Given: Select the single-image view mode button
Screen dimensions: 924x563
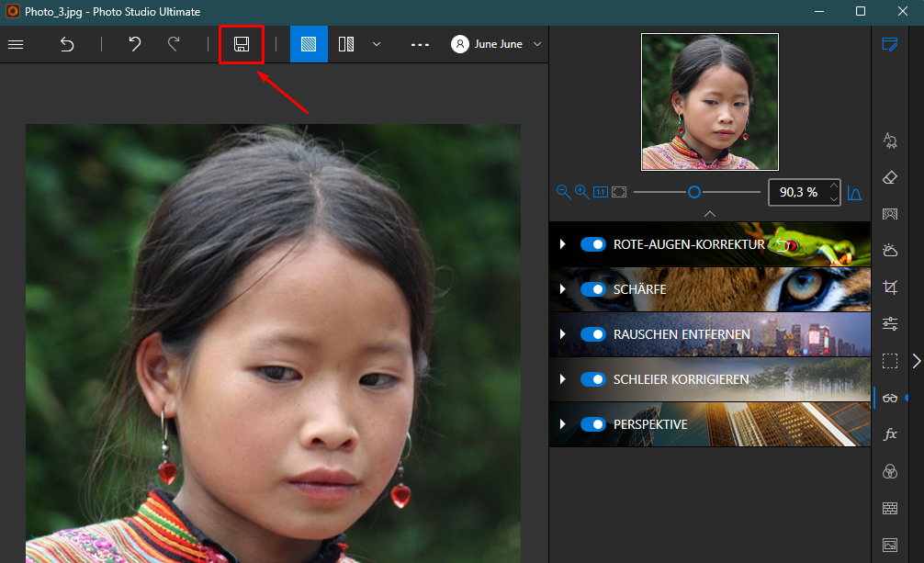Looking at the screenshot, I should point(309,44).
